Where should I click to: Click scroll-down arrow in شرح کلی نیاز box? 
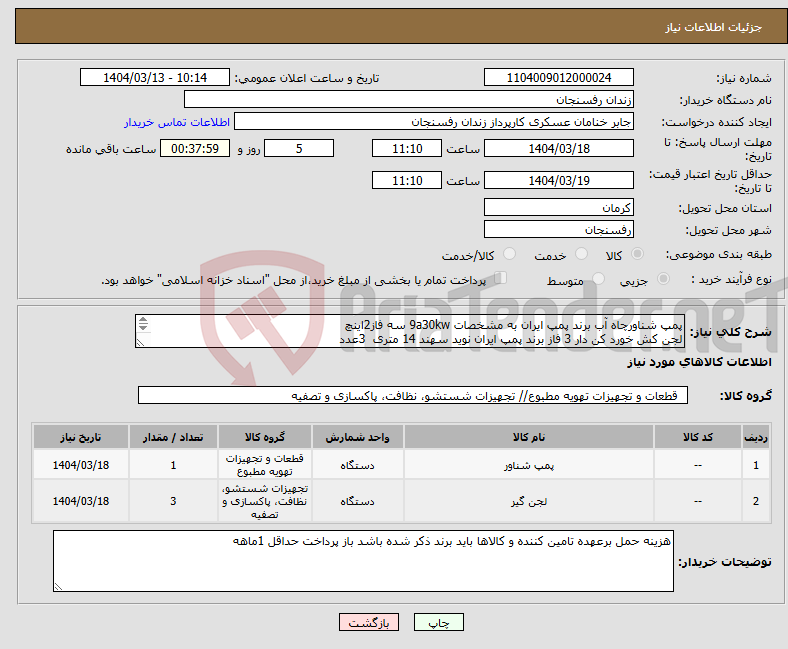(x=143, y=327)
